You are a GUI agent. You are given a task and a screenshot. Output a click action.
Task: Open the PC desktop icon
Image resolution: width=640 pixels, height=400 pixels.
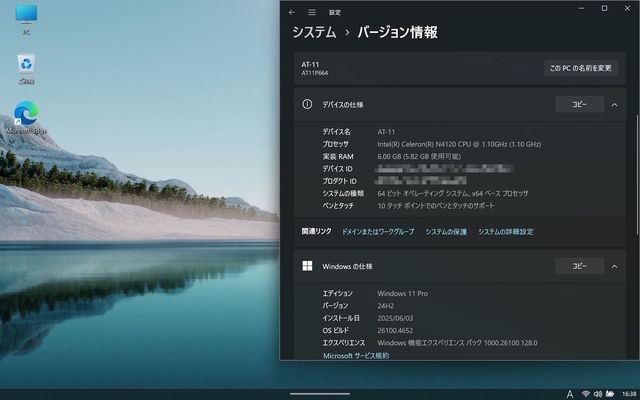pyautogui.click(x=26, y=19)
